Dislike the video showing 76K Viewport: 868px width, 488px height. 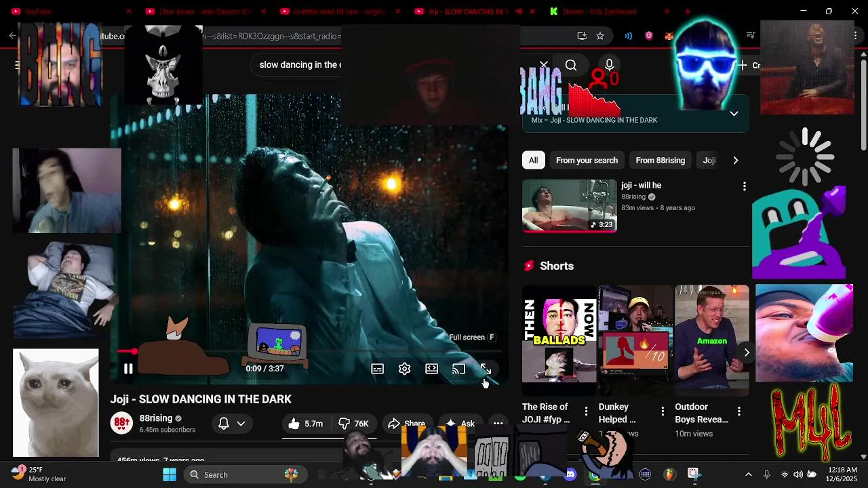[353, 424]
